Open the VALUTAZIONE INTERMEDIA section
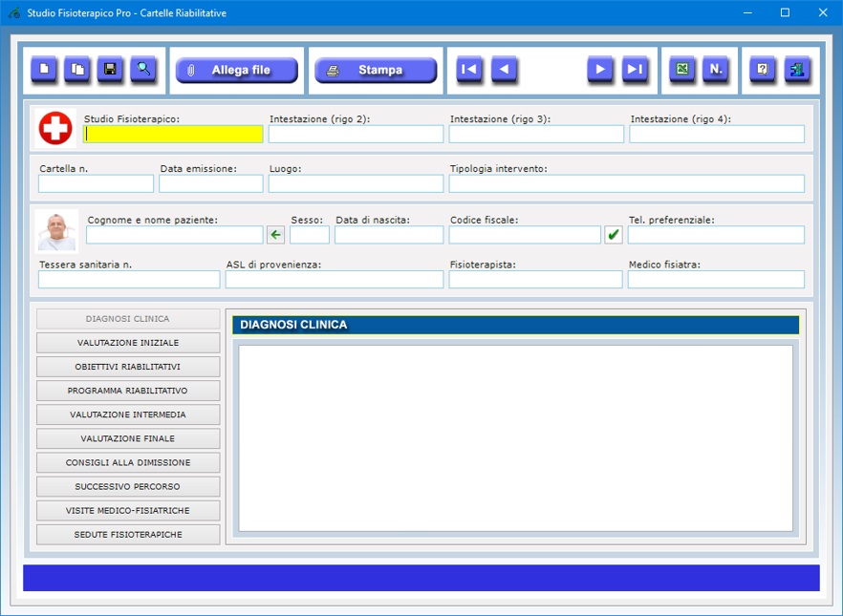This screenshot has height=616, width=843. pyautogui.click(x=128, y=414)
